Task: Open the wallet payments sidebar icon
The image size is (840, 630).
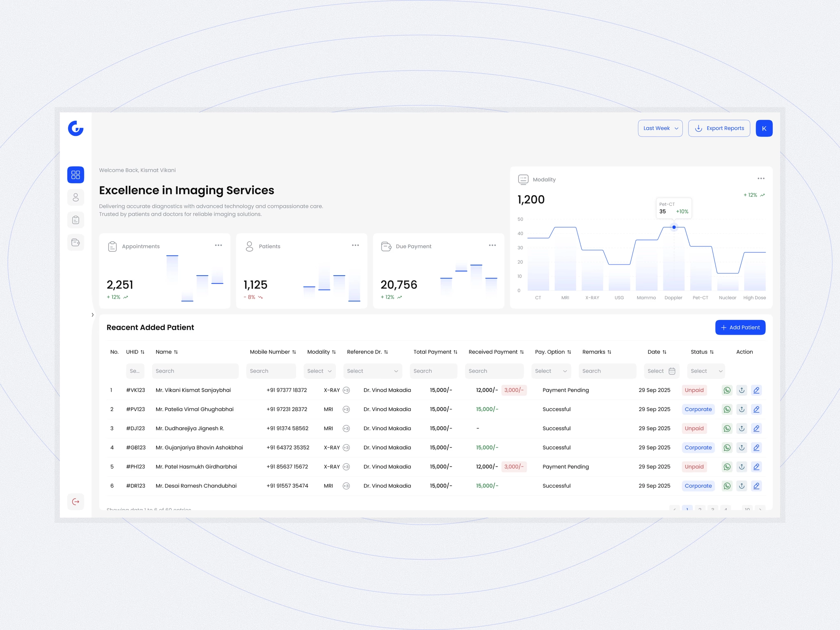Action: pyautogui.click(x=75, y=242)
